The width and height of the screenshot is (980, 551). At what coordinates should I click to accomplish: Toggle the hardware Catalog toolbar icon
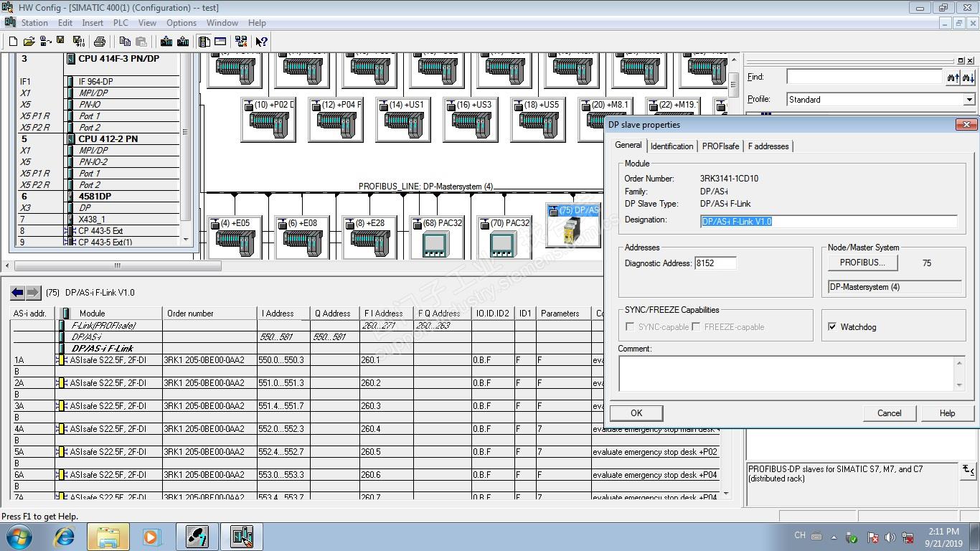pos(204,42)
